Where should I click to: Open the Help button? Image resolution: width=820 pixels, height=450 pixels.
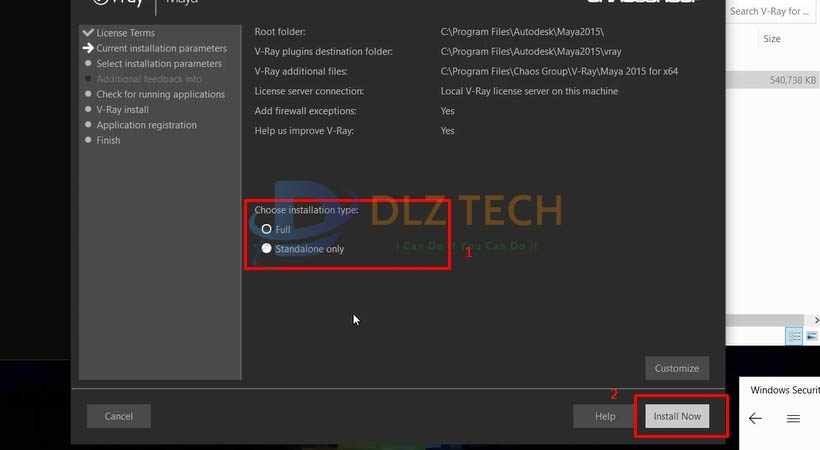point(605,416)
